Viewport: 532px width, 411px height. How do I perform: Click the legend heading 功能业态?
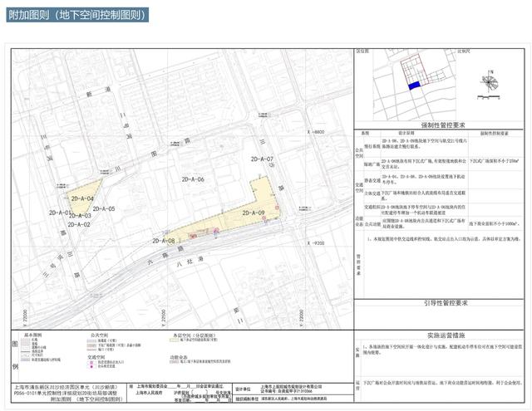(179, 357)
